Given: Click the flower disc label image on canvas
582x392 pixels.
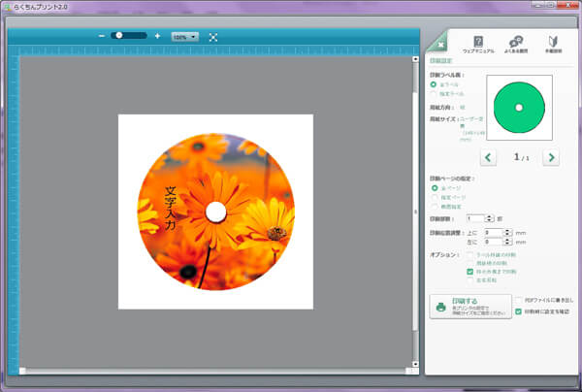Looking at the screenshot, I should coord(216,212).
